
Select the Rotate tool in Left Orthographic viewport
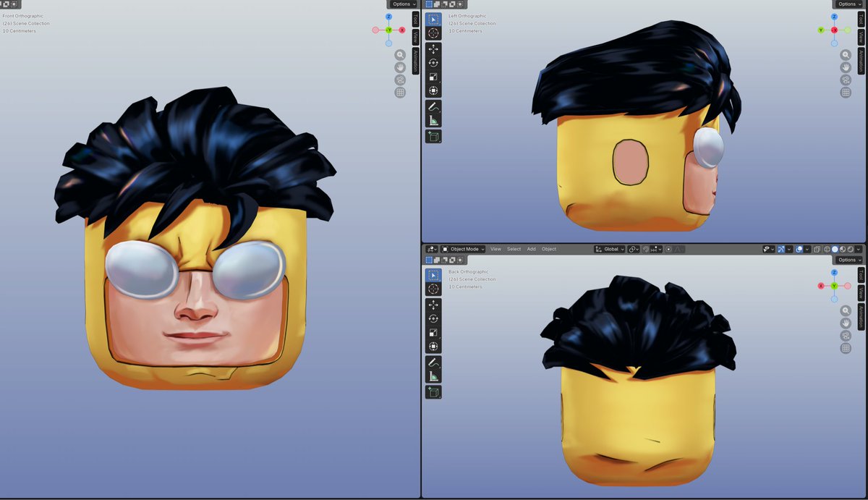(433, 63)
